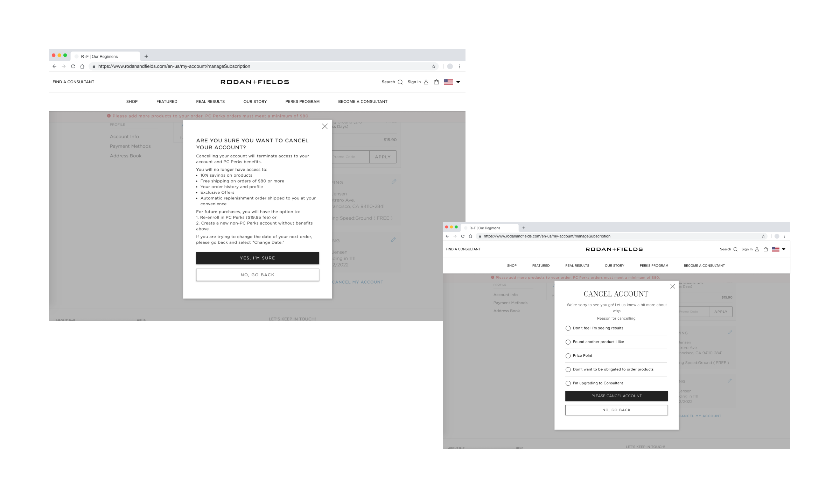The width and height of the screenshot is (840, 504).
Task: Close the Cancel Account reasons dialog
Action: 672,286
